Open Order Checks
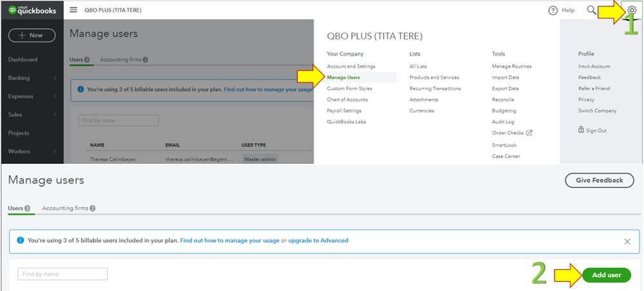Viewport: 644px width, 291px height. 507,133
